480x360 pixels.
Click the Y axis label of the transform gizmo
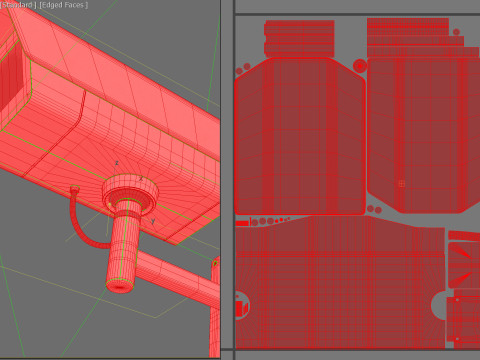(x=153, y=221)
